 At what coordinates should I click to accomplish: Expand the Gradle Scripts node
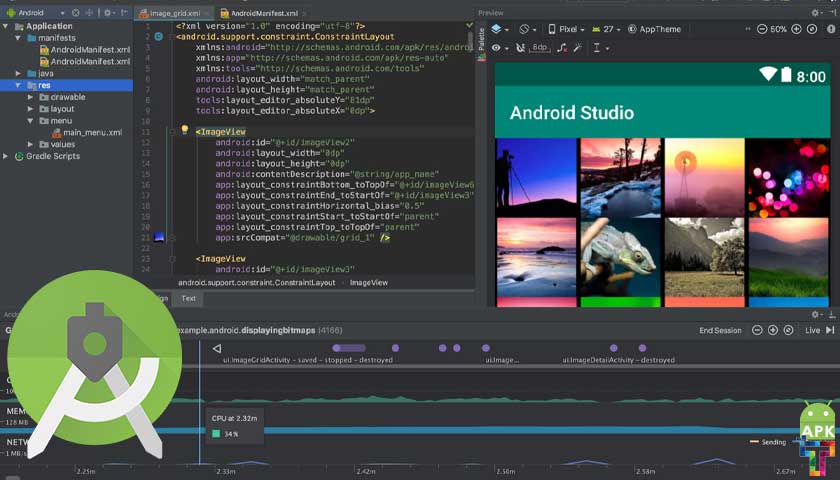coord(5,156)
